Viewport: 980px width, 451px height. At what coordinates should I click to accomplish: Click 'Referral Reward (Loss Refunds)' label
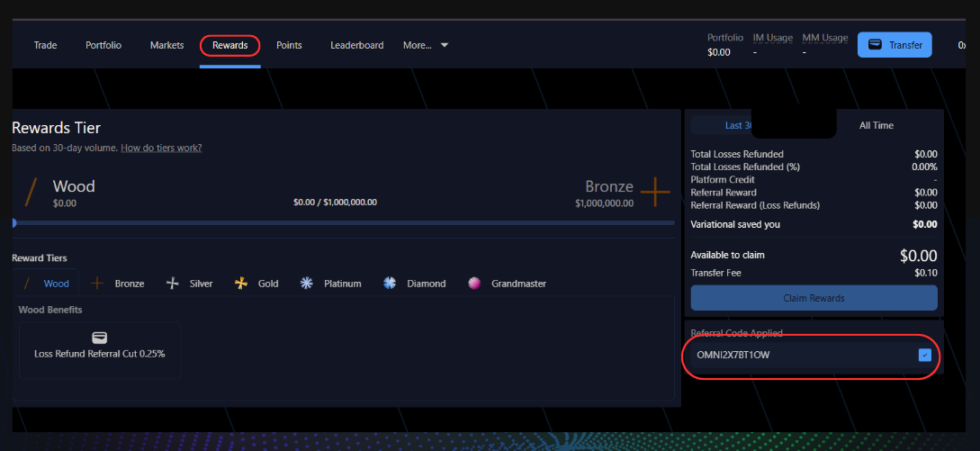click(x=755, y=205)
